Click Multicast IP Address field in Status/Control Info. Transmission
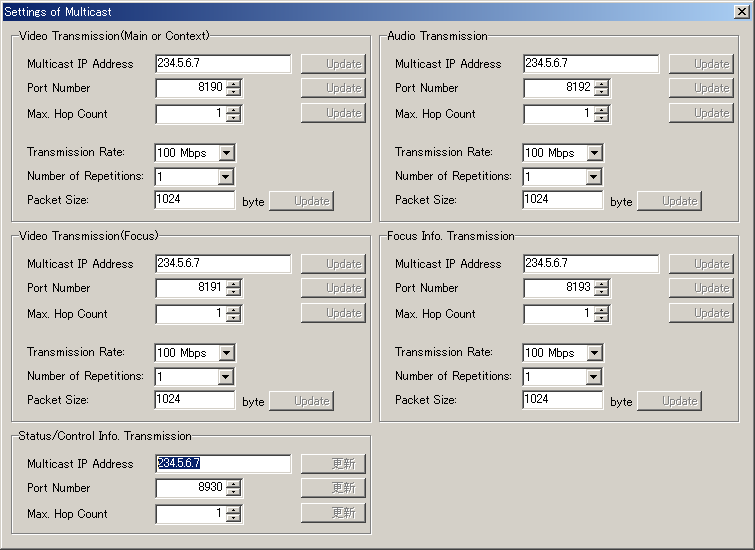Viewport: 755px width, 550px height. pos(222,464)
